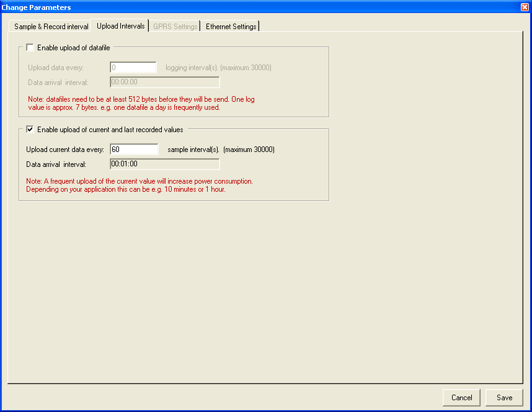Image resolution: width=532 pixels, height=412 pixels.
Task: Save the changed parameters
Action: coord(504,398)
